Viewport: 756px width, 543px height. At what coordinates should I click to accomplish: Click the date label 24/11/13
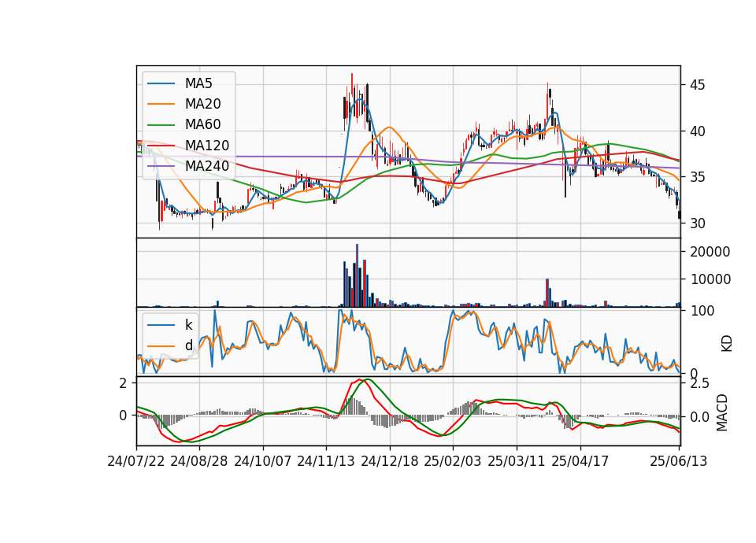click(x=326, y=461)
